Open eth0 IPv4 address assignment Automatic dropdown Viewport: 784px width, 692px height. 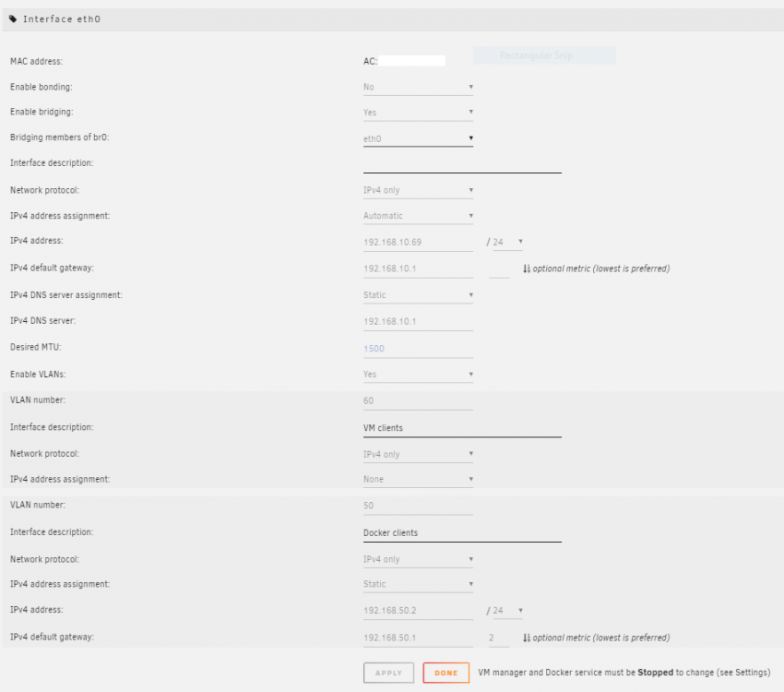(x=418, y=216)
